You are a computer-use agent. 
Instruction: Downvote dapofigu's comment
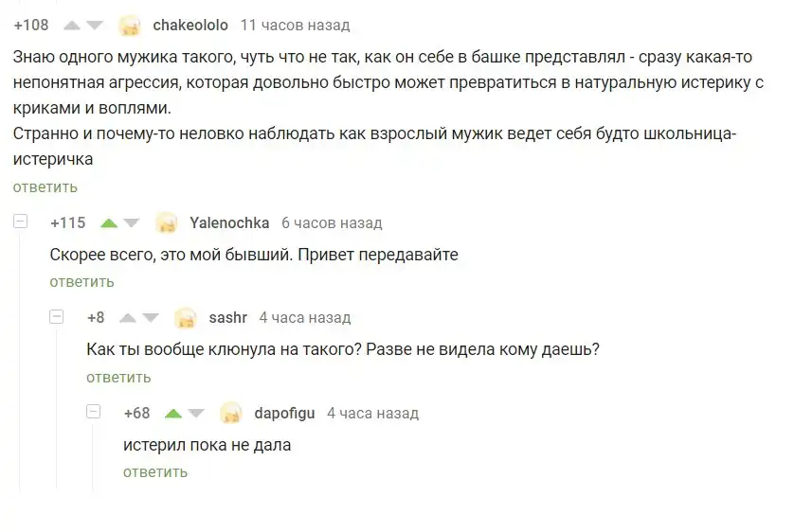pos(196,413)
